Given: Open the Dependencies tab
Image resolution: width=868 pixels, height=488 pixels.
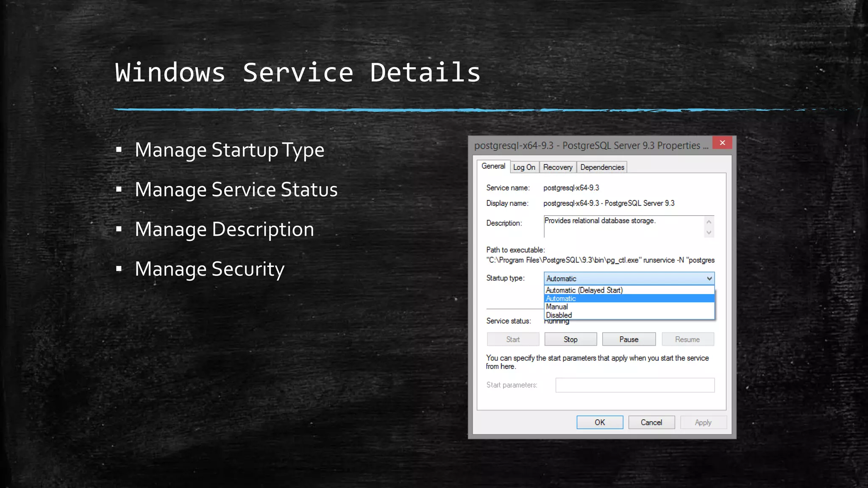Looking at the screenshot, I should pos(602,167).
